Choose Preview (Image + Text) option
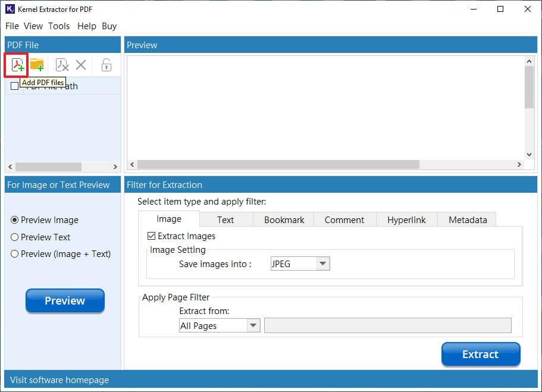The height and width of the screenshot is (392, 542). click(x=14, y=254)
